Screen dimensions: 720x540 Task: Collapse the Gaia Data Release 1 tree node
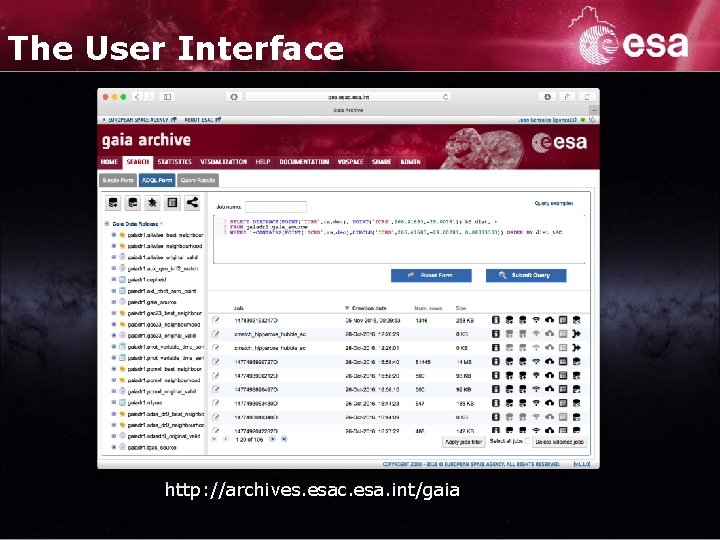tap(107, 224)
